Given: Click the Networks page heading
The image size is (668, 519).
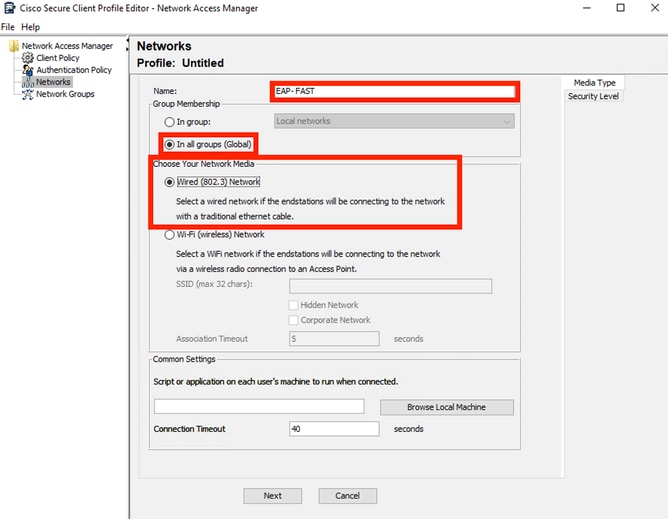Looking at the screenshot, I should click(x=164, y=46).
